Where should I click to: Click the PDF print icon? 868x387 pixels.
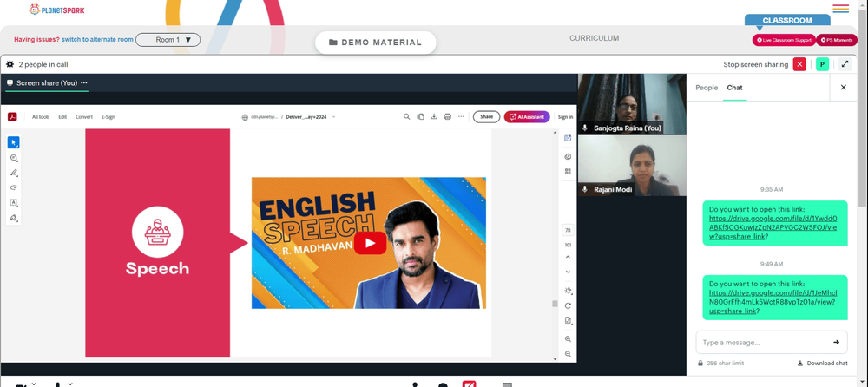448,117
